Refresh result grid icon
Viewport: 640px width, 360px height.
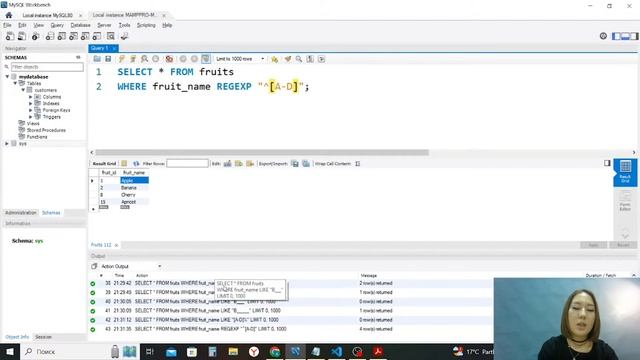point(136,164)
